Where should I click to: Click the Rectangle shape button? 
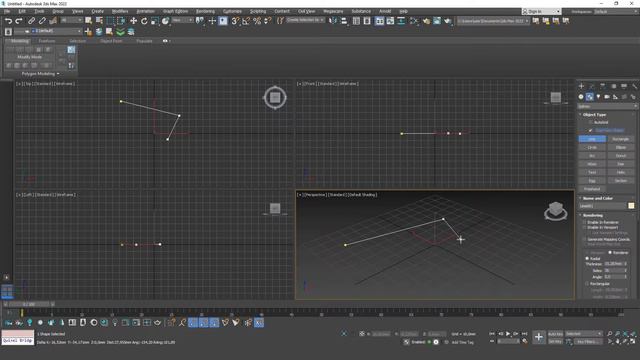coord(620,139)
